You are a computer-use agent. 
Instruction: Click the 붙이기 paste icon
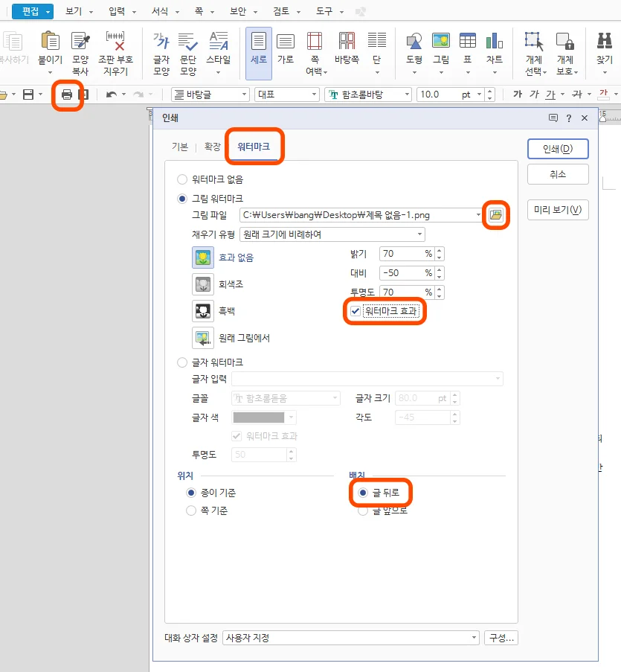50,41
